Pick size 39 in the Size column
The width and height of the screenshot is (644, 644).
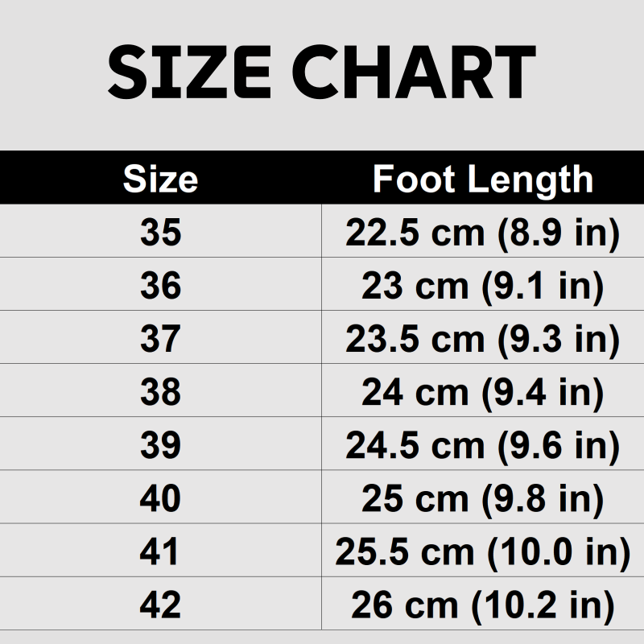(160, 445)
